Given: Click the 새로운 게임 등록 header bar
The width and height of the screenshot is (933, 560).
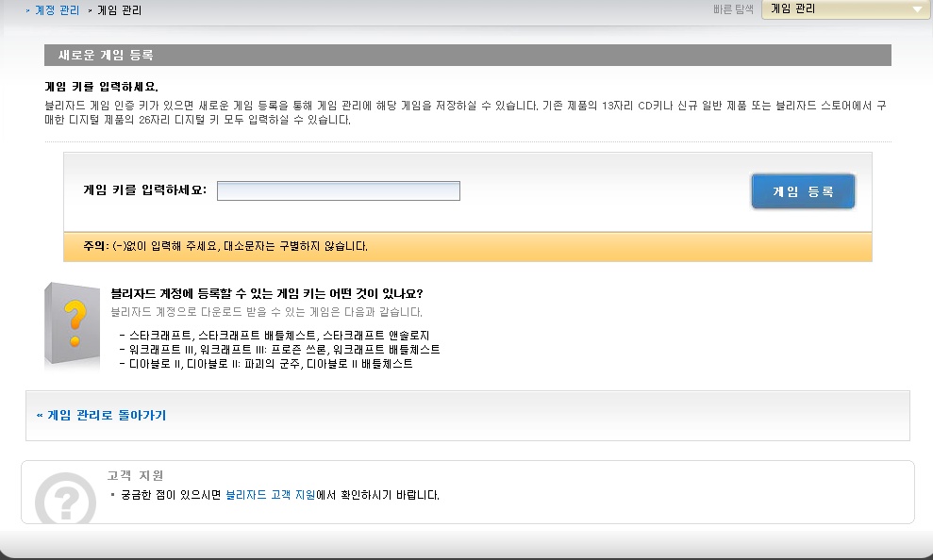Looking at the screenshot, I should tap(468, 56).
